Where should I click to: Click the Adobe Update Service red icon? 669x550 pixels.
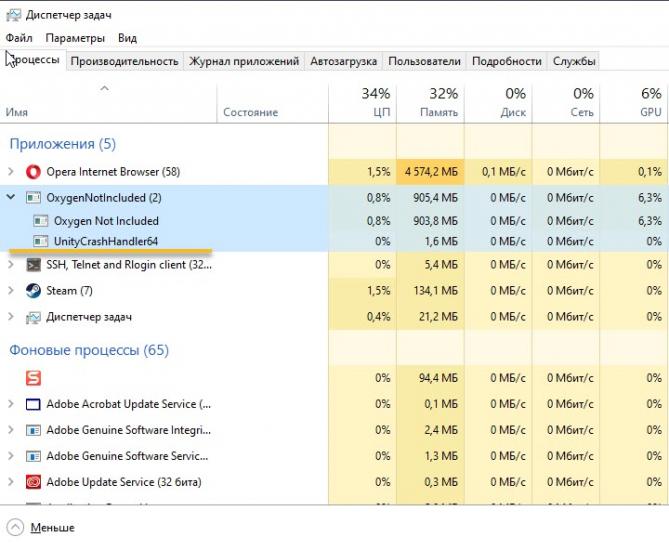[33, 482]
